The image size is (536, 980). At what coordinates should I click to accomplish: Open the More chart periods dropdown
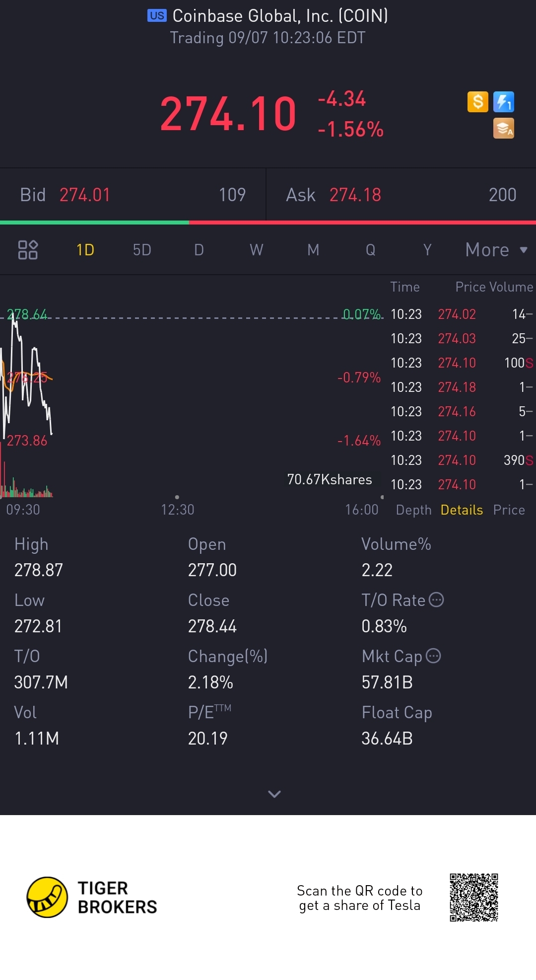pyautogui.click(x=496, y=250)
